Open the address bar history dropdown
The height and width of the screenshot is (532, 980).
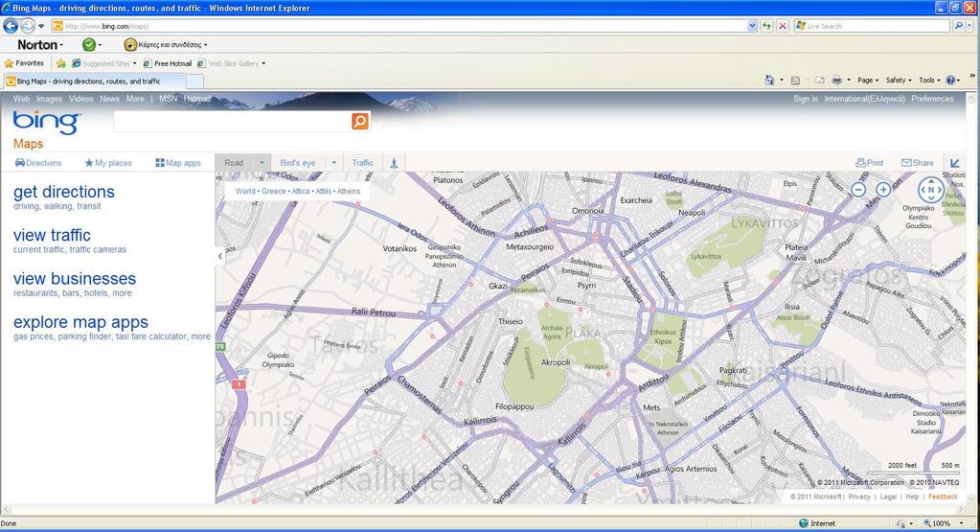point(752,26)
